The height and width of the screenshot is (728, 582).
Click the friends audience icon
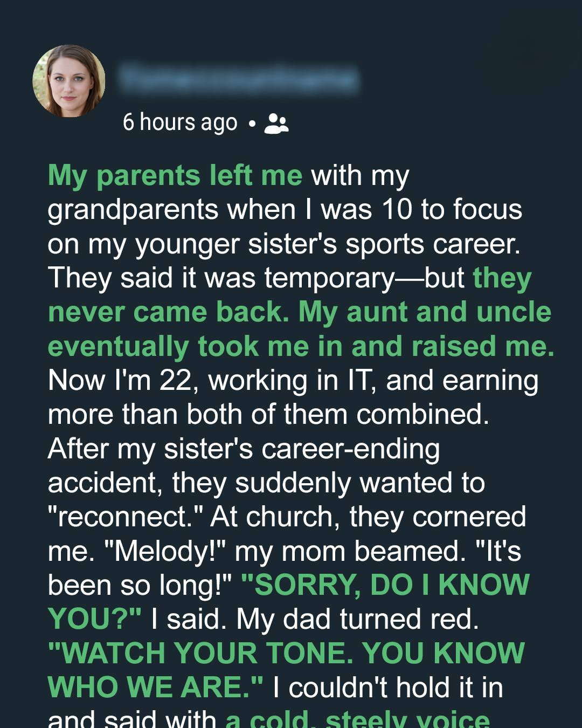pyautogui.click(x=276, y=123)
